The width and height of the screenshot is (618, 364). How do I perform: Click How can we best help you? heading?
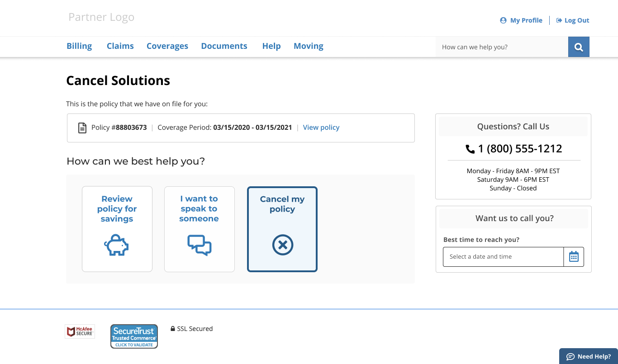pyautogui.click(x=136, y=161)
